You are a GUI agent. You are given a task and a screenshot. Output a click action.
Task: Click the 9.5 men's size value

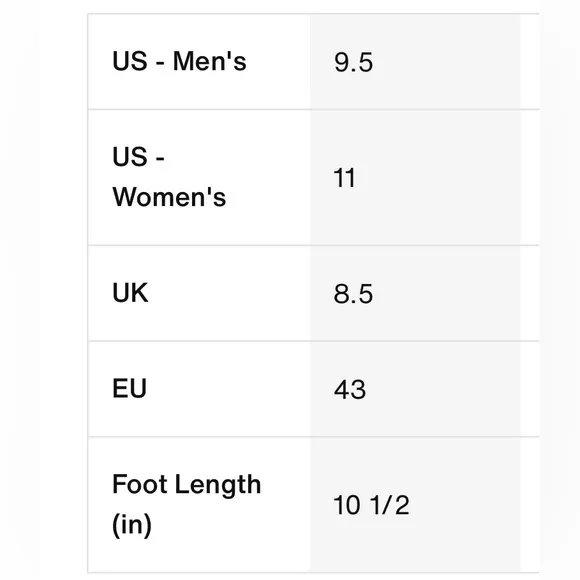point(353,63)
